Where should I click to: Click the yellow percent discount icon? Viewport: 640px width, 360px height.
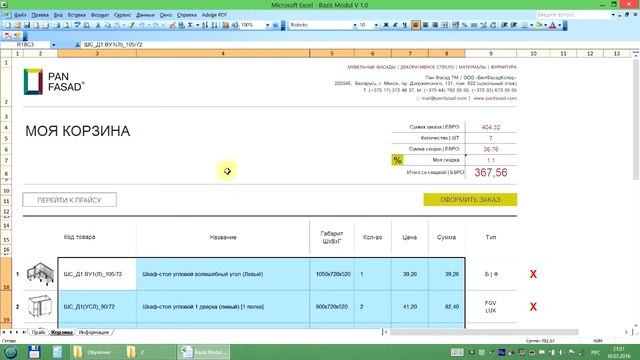pos(397,160)
